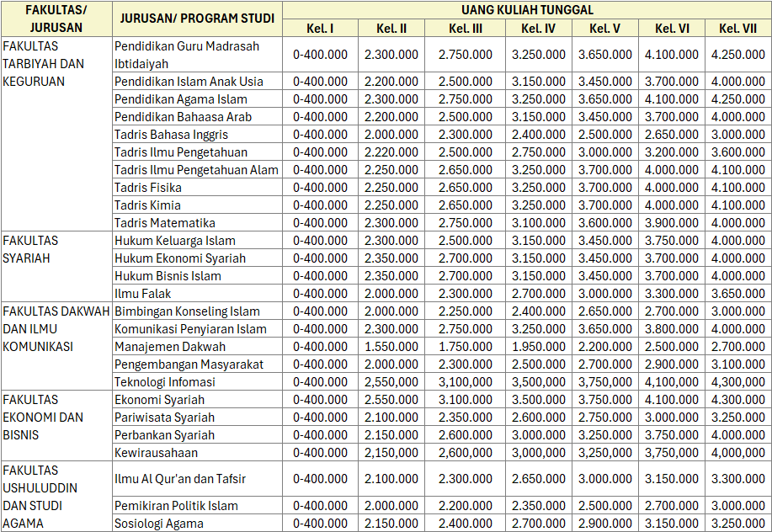Select the Pendidikan Guru Madrasah Ibtidaiyah cell

click(x=198, y=55)
